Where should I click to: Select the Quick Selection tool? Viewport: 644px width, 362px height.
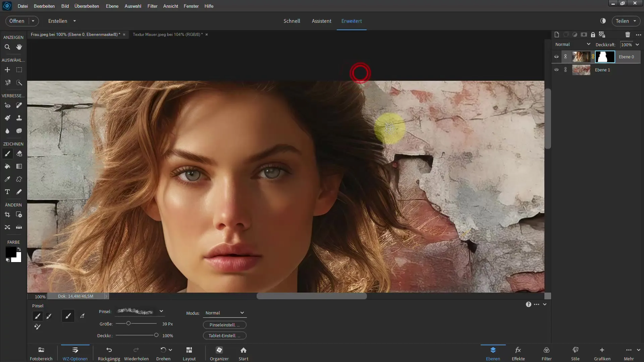pos(19,82)
